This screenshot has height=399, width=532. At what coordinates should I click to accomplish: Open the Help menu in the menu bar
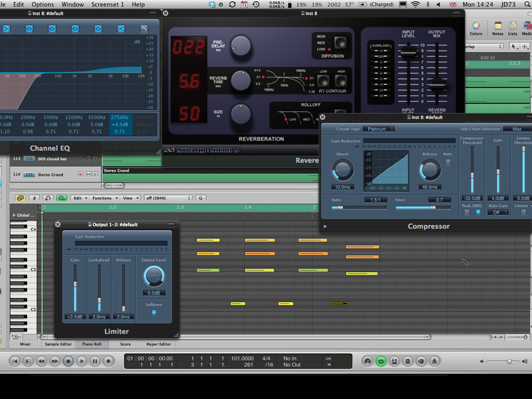138,4
